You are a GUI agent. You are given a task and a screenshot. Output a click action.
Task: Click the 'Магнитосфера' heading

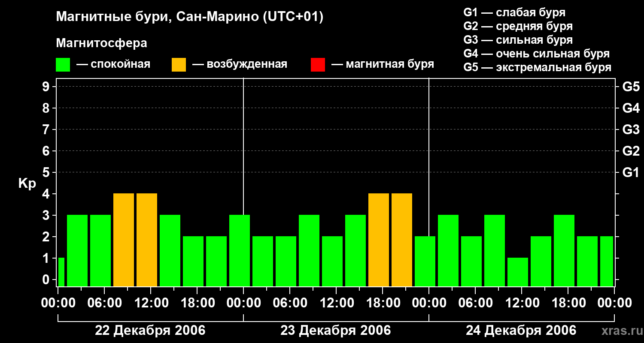pyautogui.click(x=102, y=43)
